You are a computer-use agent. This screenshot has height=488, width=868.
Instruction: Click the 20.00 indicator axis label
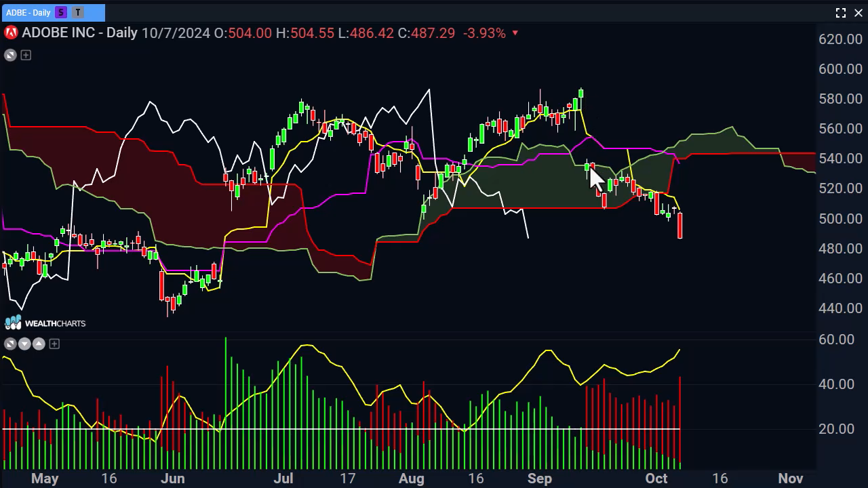coord(836,429)
